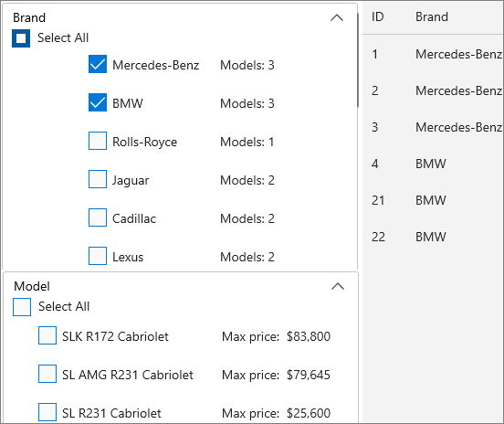Screen dimensions: 504x424
Task: Uncheck the BMW brand checkbox
Action: point(98,102)
